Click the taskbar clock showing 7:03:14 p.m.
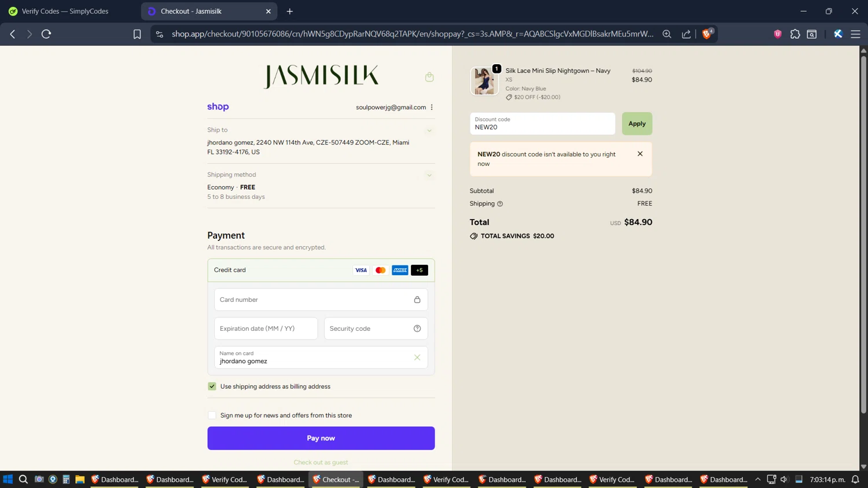Screen dimensions: 868x488 [827, 479]
